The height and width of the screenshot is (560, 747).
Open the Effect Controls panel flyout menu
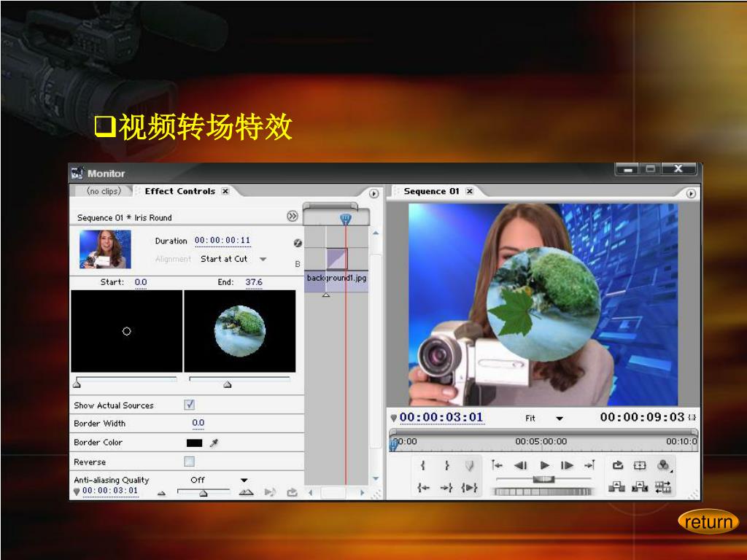pos(374,193)
